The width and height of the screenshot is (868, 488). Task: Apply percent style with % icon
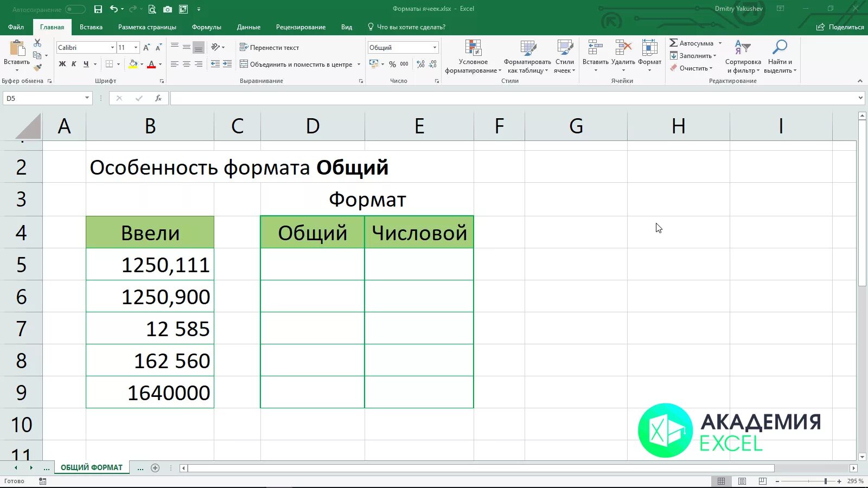(x=392, y=64)
